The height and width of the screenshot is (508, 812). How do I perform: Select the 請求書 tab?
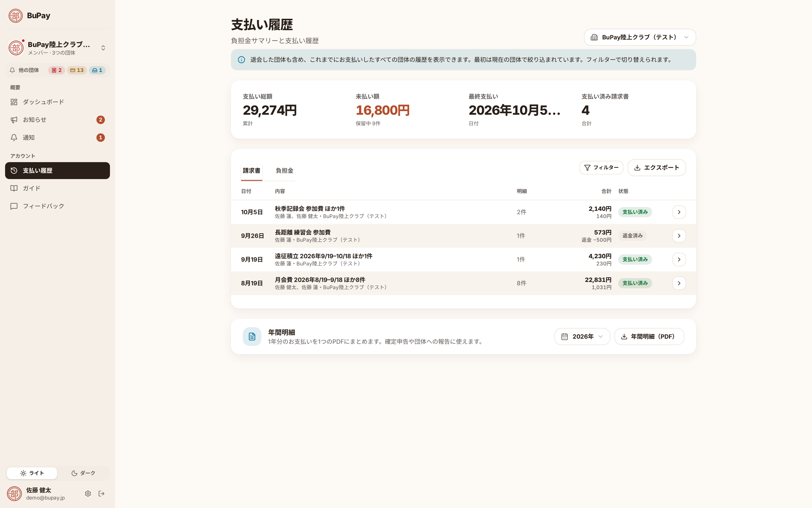(251, 171)
